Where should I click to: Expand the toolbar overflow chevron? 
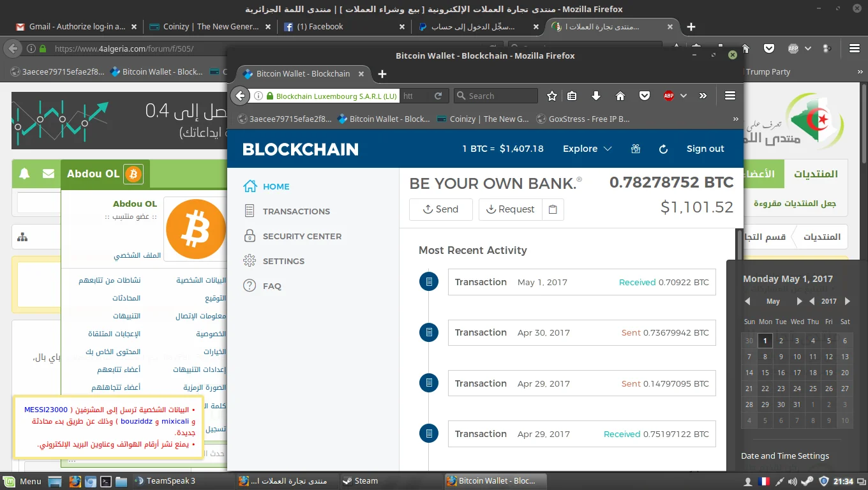coord(703,96)
